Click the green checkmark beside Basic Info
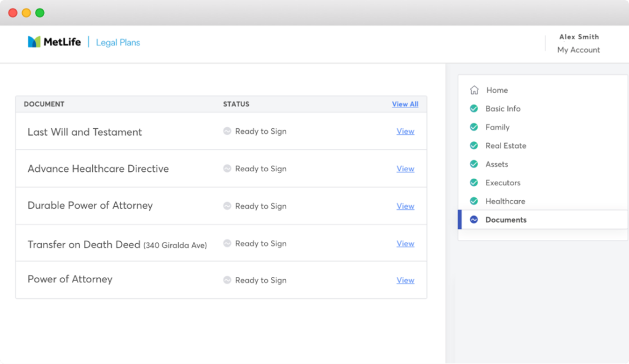 pyautogui.click(x=474, y=109)
